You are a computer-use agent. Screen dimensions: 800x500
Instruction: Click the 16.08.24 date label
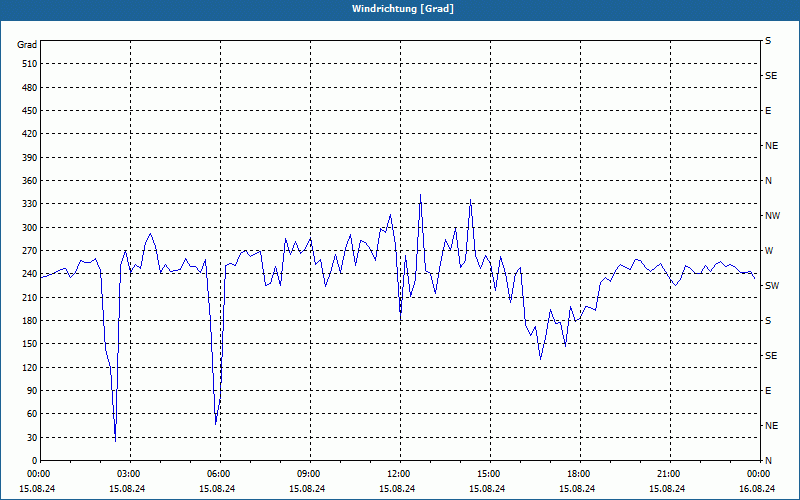coord(757,489)
